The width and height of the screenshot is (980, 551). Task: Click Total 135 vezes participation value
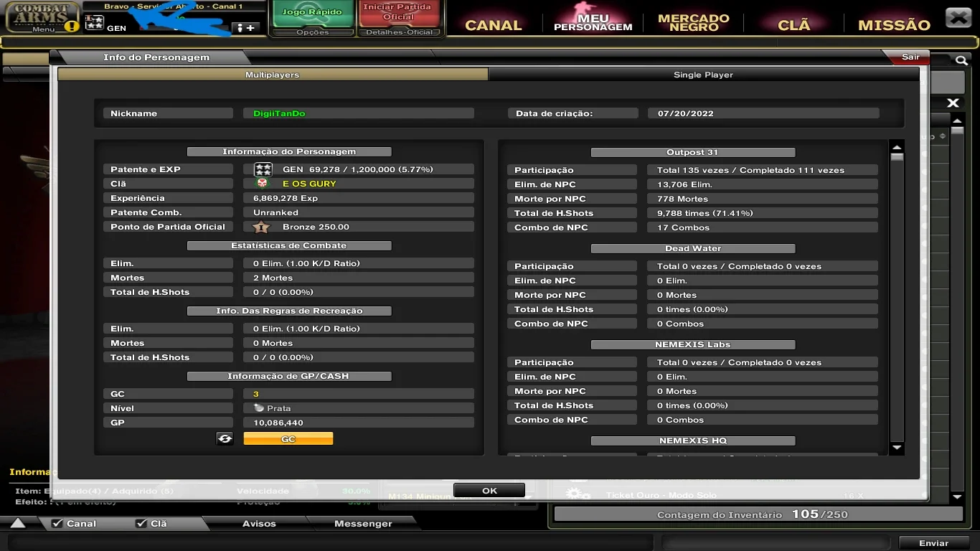[750, 170]
